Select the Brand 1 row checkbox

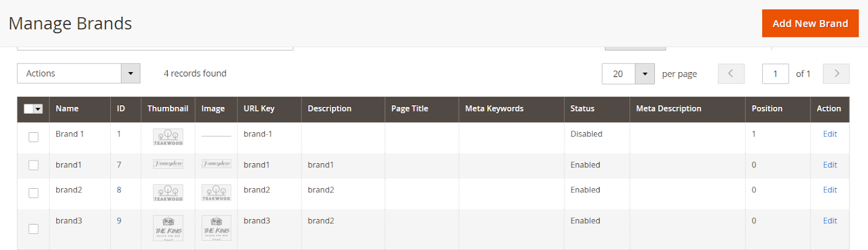pos(34,137)
